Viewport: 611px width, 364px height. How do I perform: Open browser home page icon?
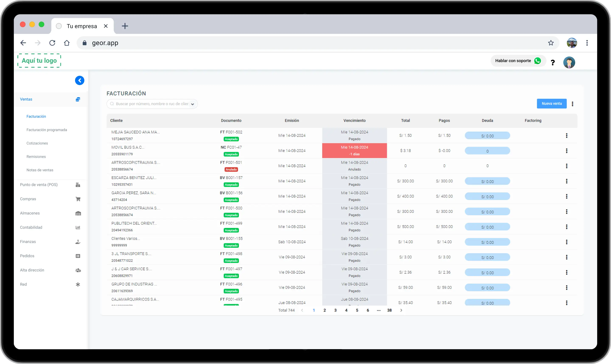pyautogui.click(x=67, y=43)
